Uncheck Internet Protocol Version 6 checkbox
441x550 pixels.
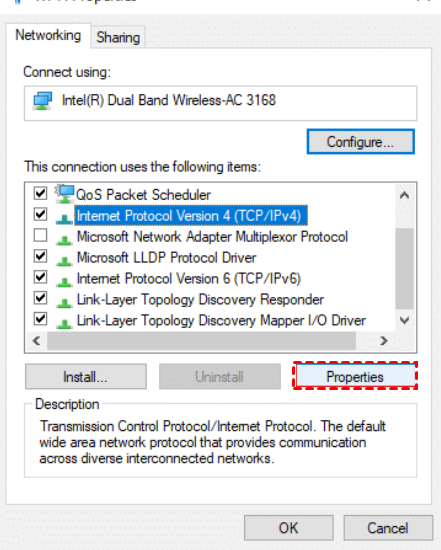click(40, 277)
